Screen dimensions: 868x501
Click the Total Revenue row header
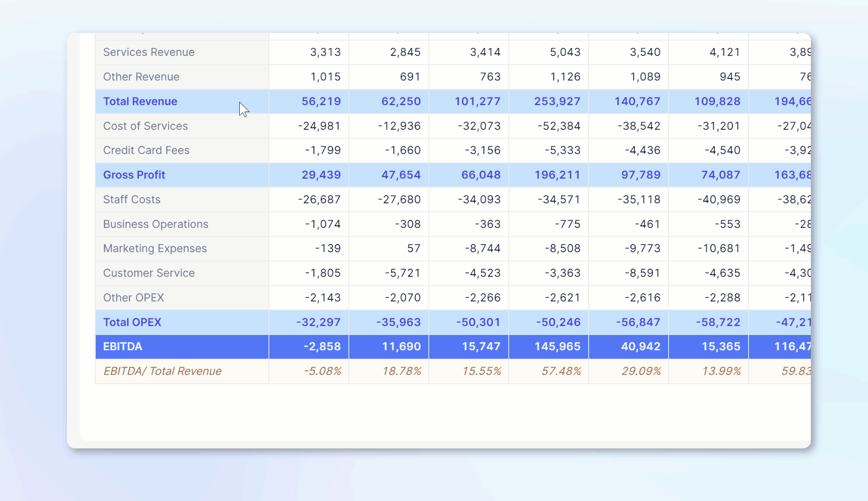(x=182, y=101)
